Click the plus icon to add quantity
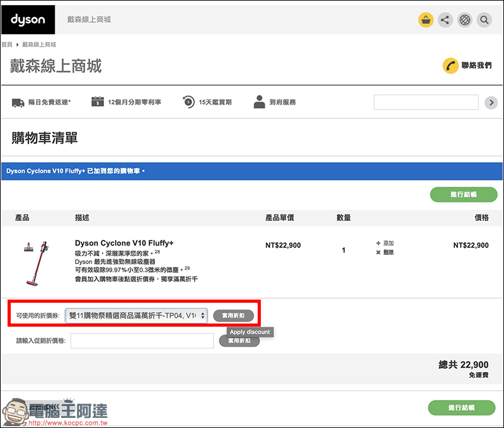Image resolution: width=504 pixels, height=428 pixels. point(378,243)
